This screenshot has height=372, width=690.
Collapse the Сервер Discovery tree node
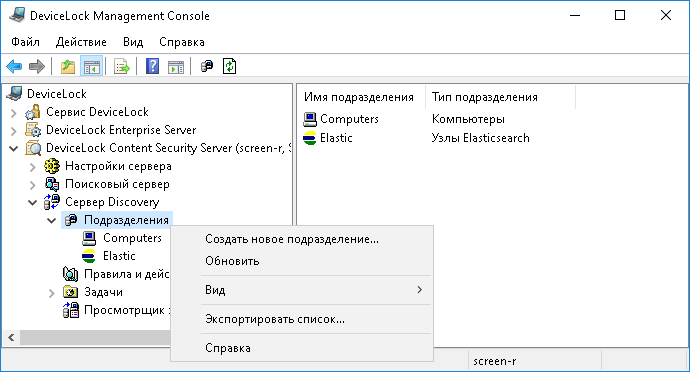click(x=33, y=203)
